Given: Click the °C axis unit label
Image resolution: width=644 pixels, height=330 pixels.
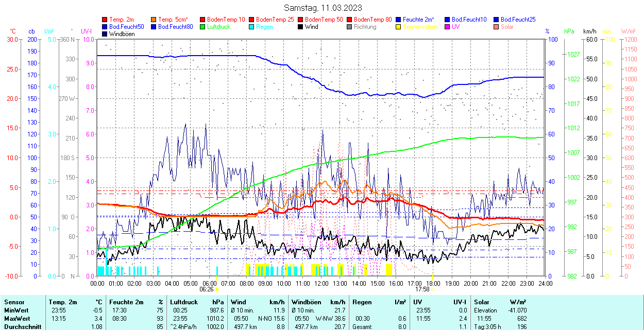Looking at the screenshot, I should (13, 31).
